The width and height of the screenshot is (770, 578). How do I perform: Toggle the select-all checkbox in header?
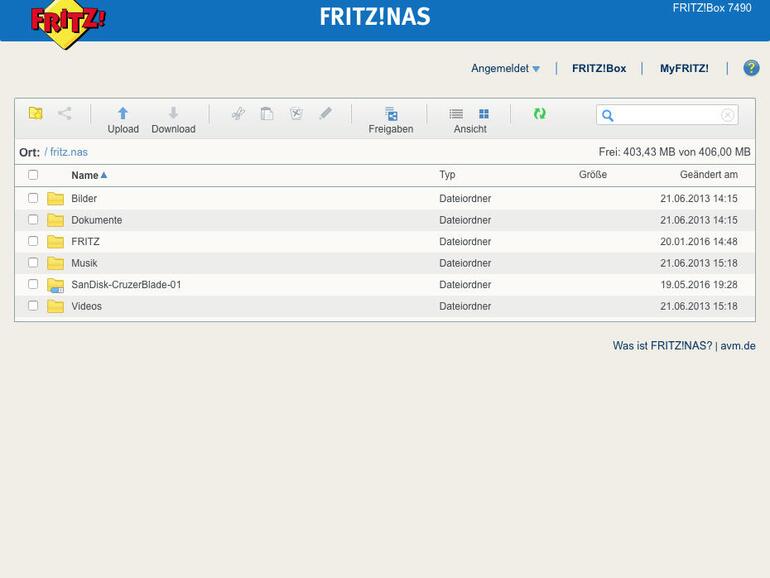(33, 175)
